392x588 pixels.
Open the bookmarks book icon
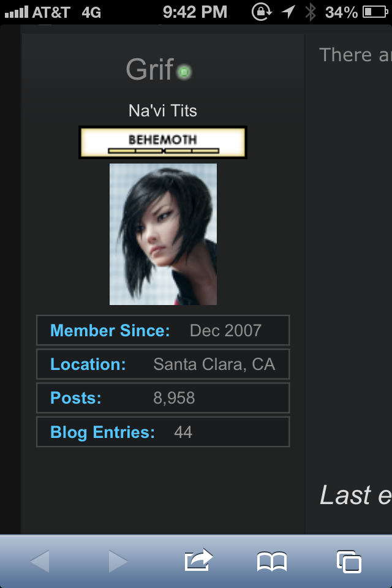click(x=272, y=562)
